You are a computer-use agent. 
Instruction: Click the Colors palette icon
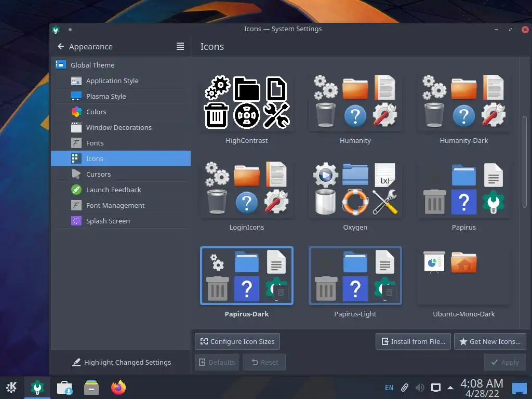(x=76, y=112)
